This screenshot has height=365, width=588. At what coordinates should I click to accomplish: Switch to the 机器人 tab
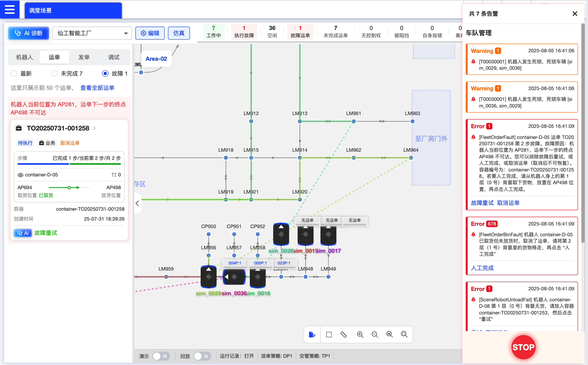tap(24, 57)
